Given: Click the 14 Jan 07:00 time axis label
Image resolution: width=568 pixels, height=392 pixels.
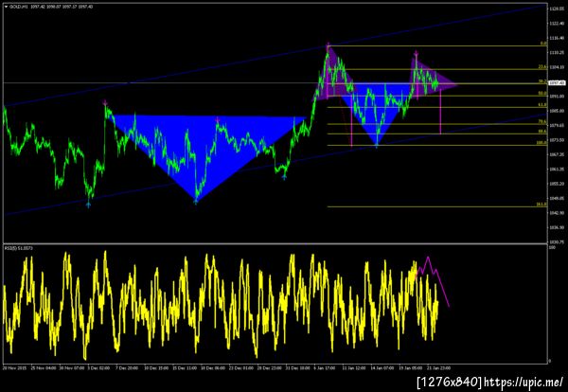Looking at the screenshot, I should click(x=383, y=367).
